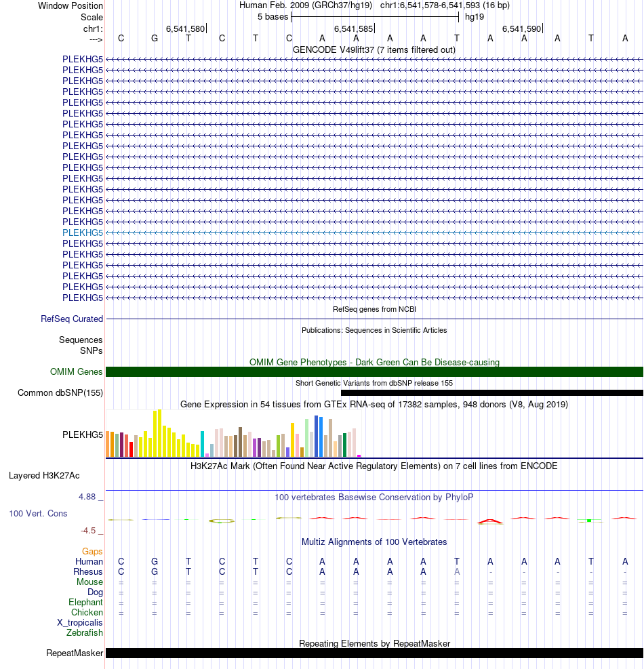Click the Window Position label
This screenshot has height=669, width=644.
click(71, 6)
